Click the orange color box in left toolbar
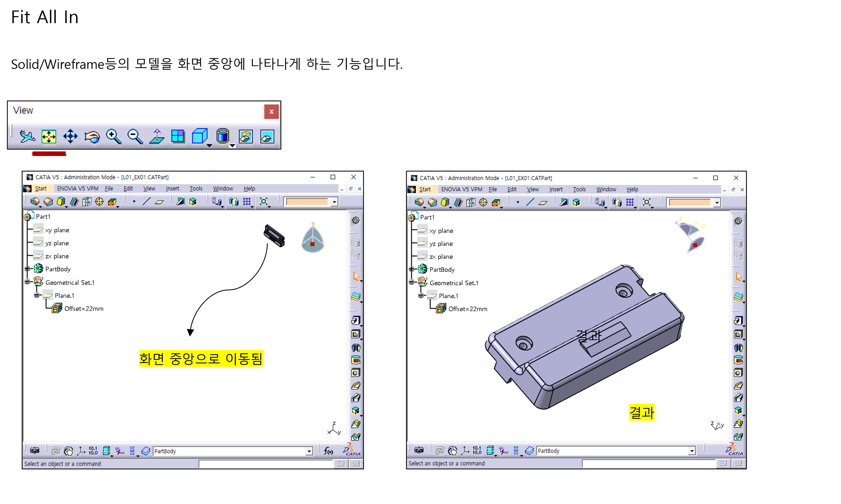 point(307,202)
